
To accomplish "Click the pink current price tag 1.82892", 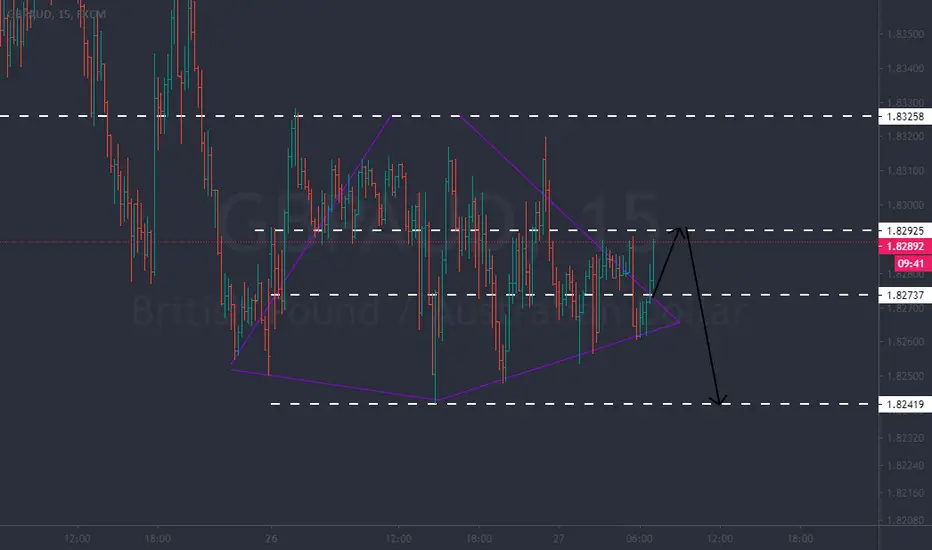I will (905, 246).
